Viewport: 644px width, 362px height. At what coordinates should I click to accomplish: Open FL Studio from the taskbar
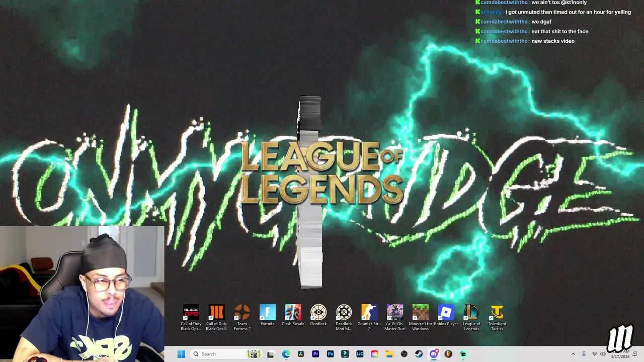(x=448, y=354)
